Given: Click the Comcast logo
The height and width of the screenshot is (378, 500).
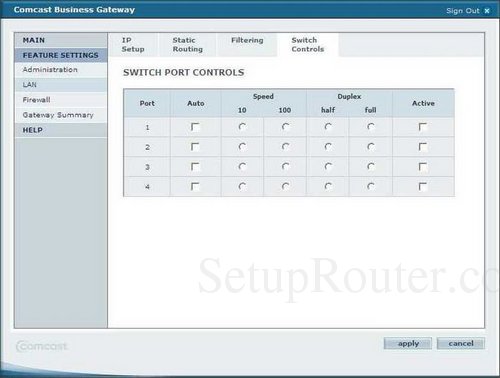Looking at the screenshot, I should 42,346.
